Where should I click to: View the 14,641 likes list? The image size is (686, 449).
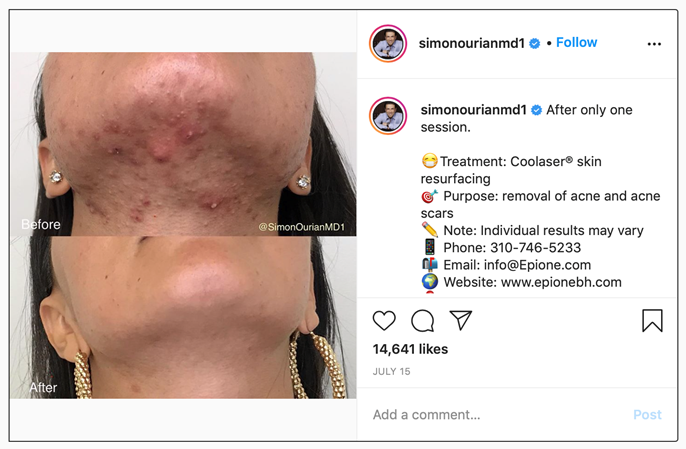pos(410,349)
